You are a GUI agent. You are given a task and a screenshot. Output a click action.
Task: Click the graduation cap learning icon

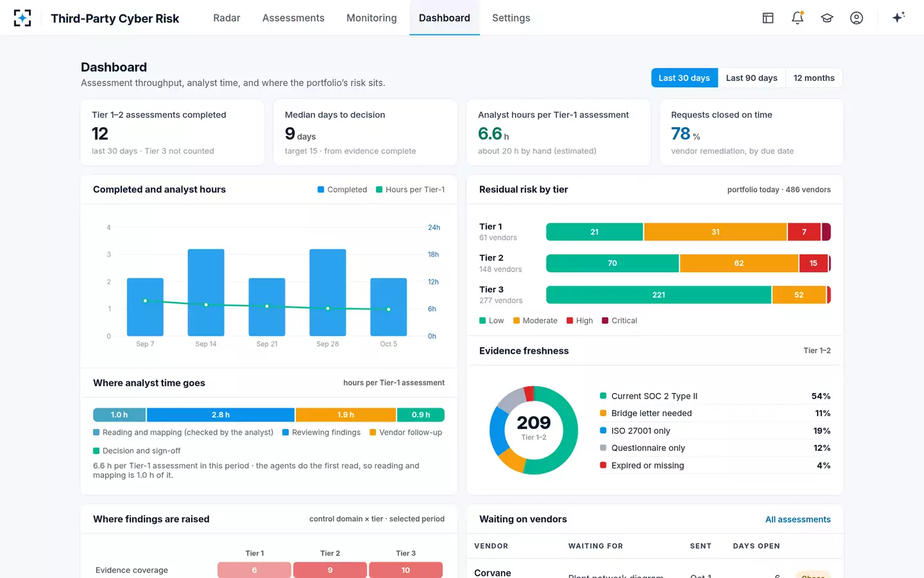827,18
